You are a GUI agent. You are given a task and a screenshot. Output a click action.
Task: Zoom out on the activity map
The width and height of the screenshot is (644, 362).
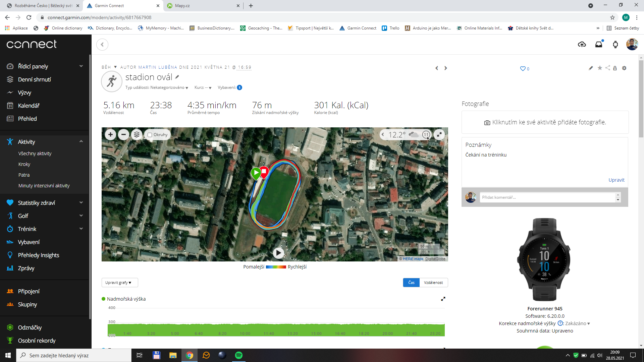[123, 134]
